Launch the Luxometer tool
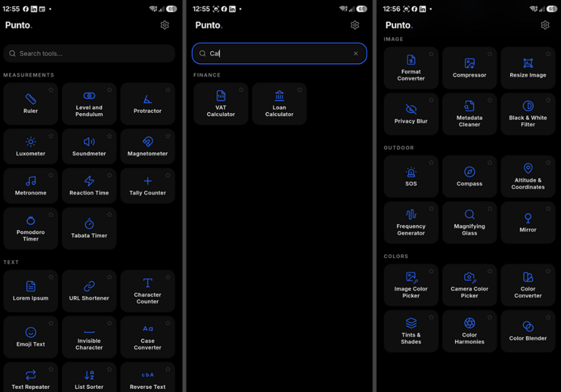This screenshot has width=561, height=392. [x=31, y=147]
